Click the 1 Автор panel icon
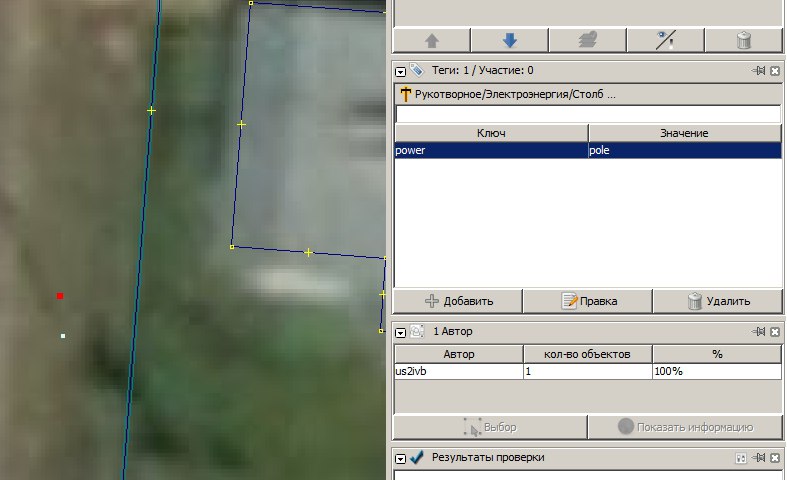 click(x=417, y=331)
